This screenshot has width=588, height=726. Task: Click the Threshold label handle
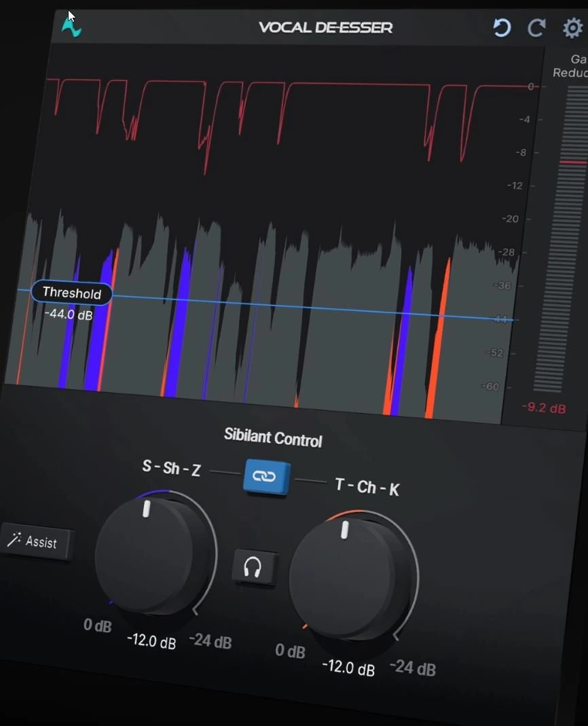click(72, 293)
